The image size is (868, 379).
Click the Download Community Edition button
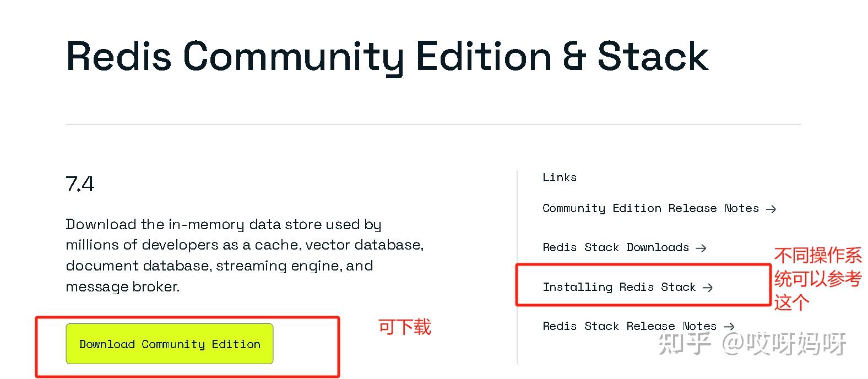(x=169, y=344)
